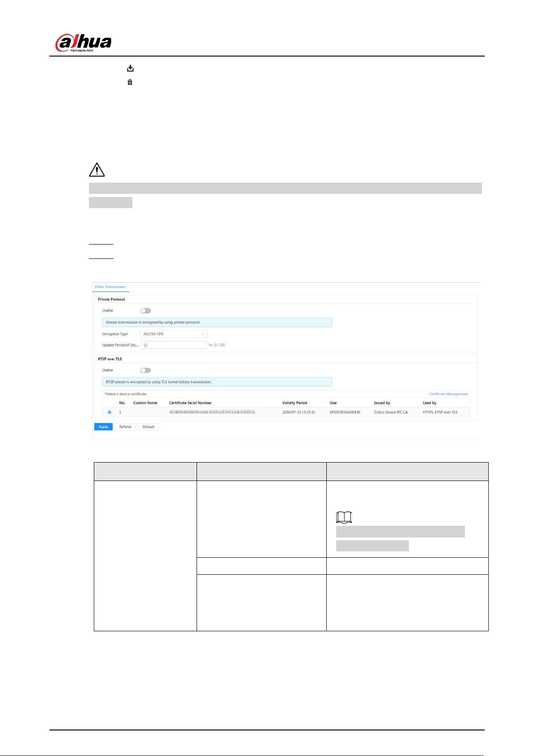Click the Refresh button

[125, 427]
